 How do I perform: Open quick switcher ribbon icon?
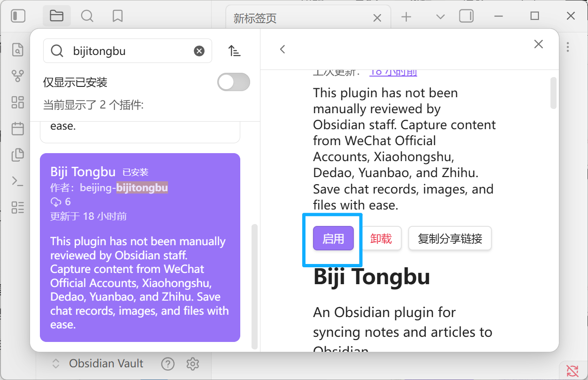[17, 50]
